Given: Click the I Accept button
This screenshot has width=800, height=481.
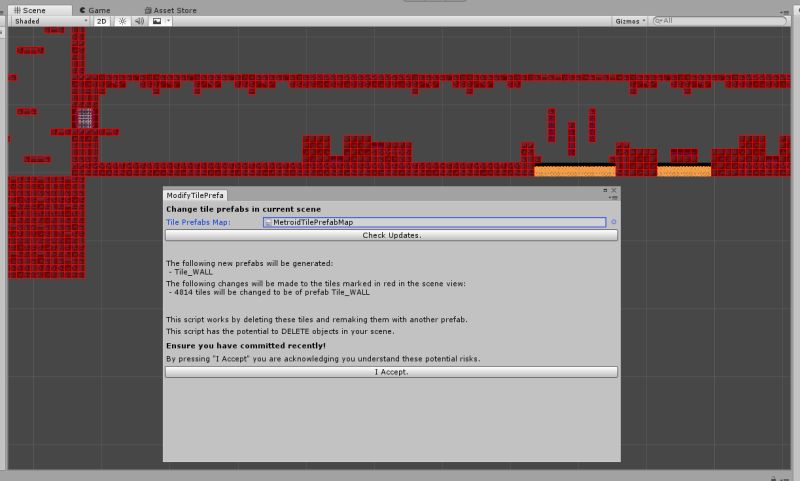Looking at the screenshot, I should [x=391, y=372].
